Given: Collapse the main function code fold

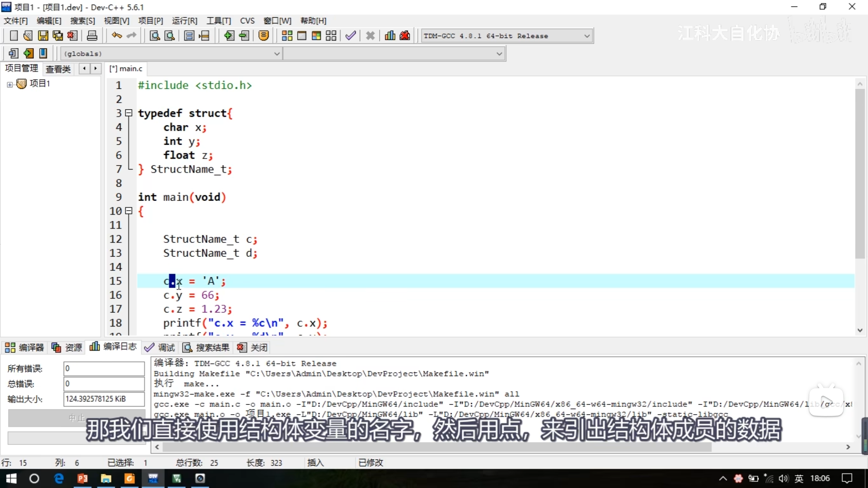Looking at the screenshot, I should click(x=129, y=211).
